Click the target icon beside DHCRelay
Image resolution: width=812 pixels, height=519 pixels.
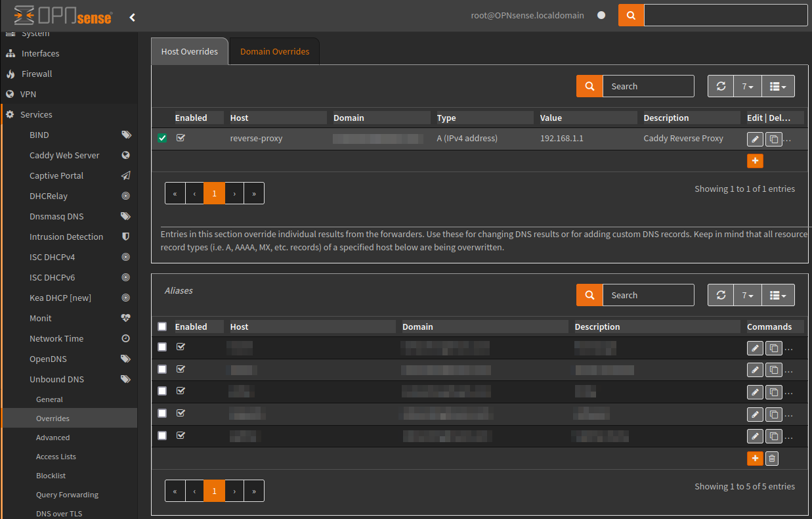point(126,196)
